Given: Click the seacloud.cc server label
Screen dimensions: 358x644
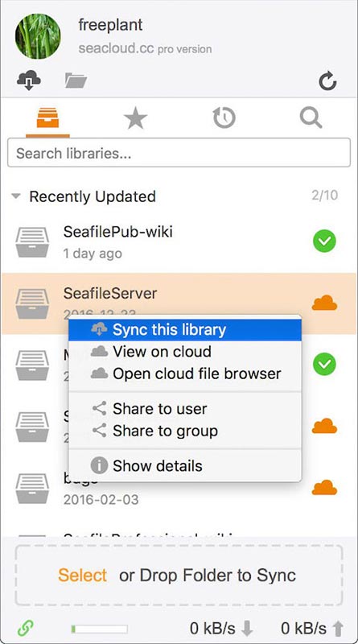Looking at the screenshot, I should coord(117,48).
